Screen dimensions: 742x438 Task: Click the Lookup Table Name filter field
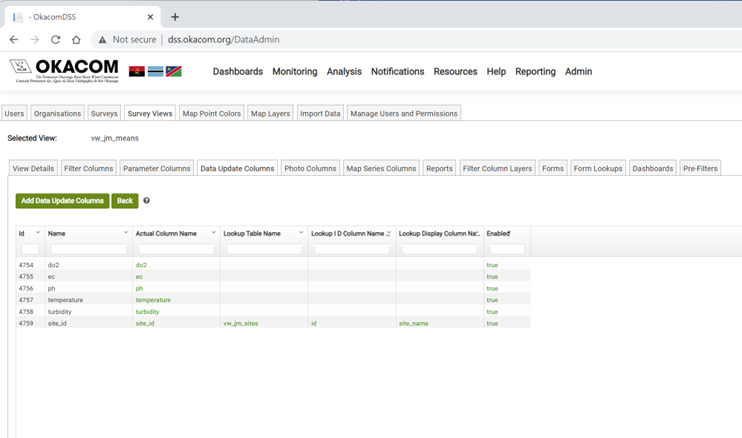pyautogui.click(x=264, y=249)
